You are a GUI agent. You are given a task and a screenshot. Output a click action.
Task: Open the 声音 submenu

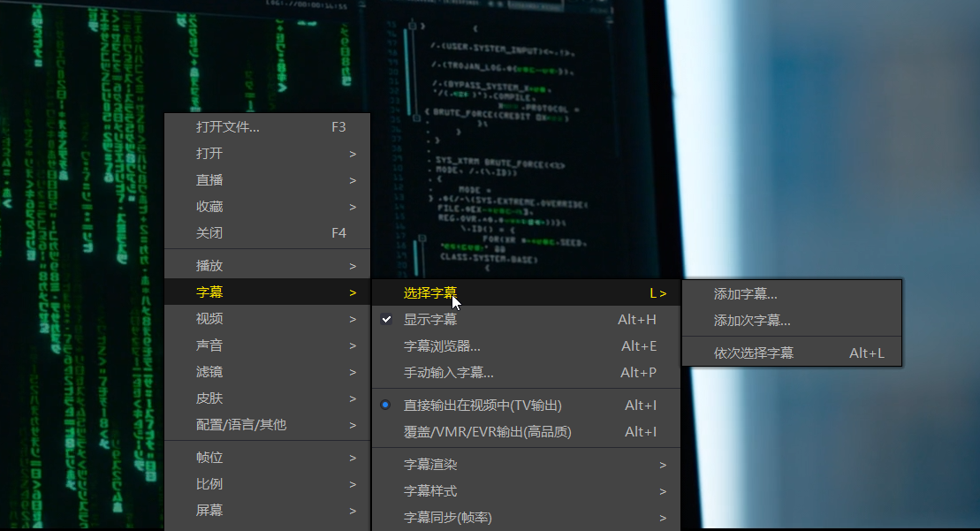point(268,345)
